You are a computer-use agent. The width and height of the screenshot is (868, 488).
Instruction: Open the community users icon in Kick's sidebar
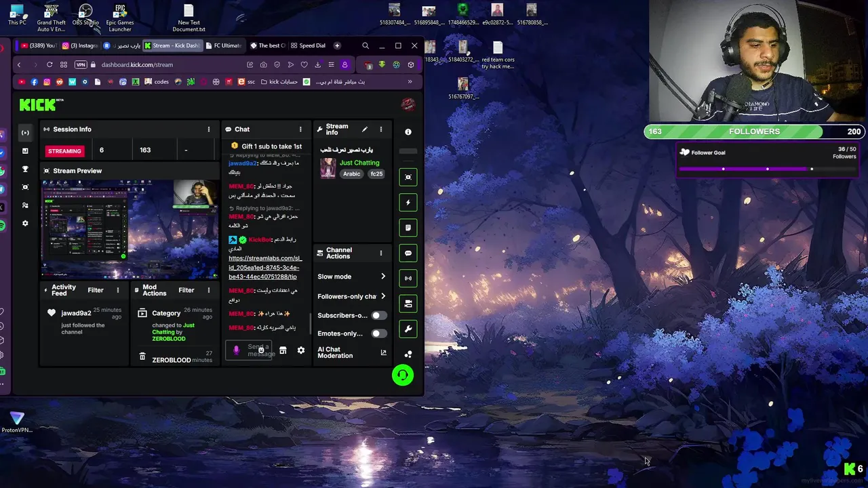(25, 205)
